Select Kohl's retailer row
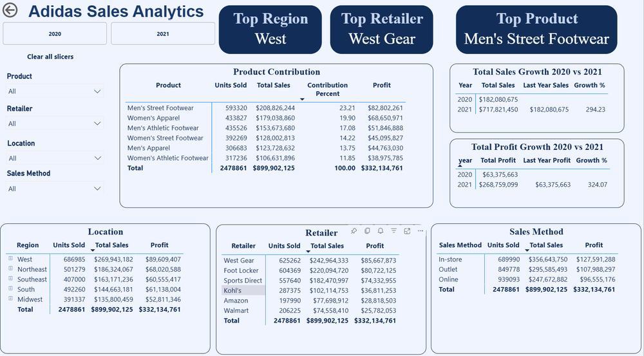The height and width of the screenshot is (356, 644). click(310, 290)
